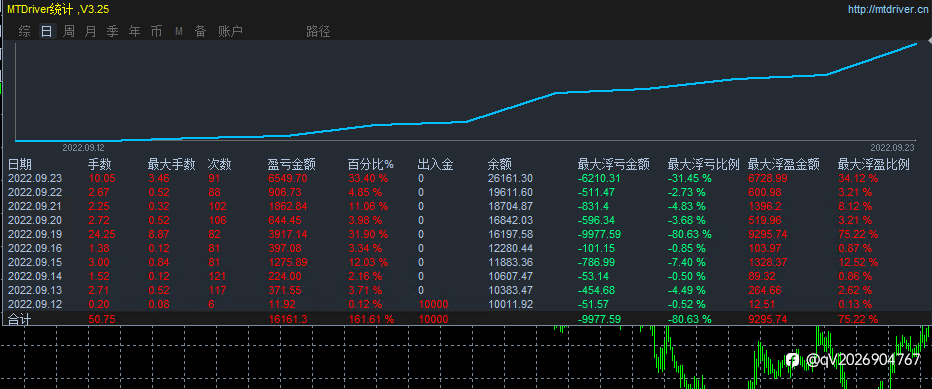Viewport: 932px width, 389px height.
Task: Click the 最大浮亏金额 column header
Action: point(613,164)
